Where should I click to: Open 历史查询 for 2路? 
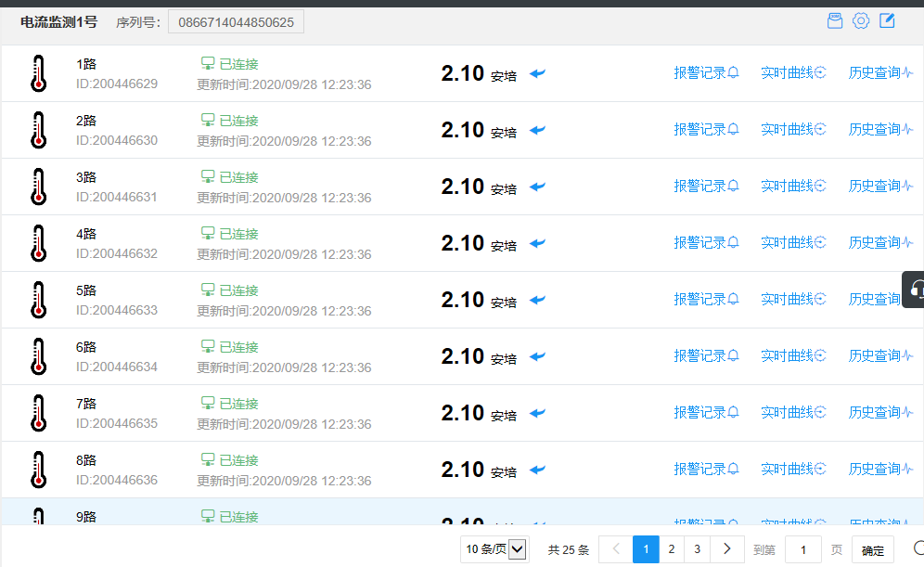(x=880, y=129)
